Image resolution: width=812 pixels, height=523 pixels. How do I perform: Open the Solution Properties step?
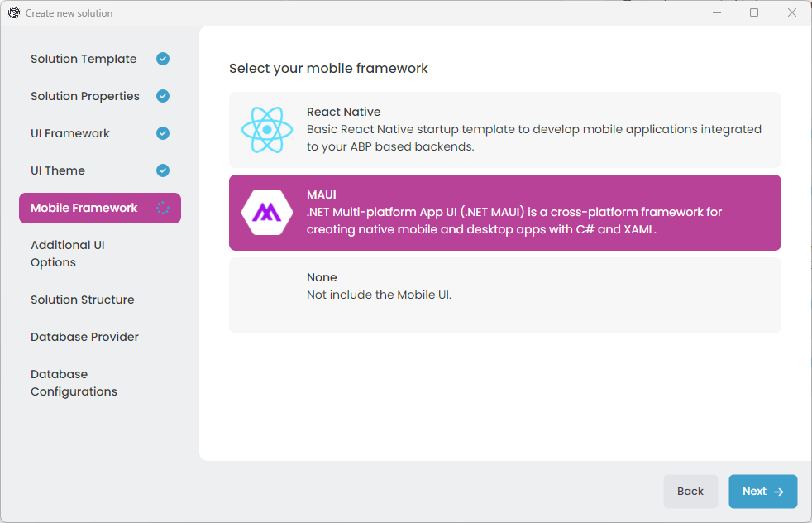click(100, 96)
